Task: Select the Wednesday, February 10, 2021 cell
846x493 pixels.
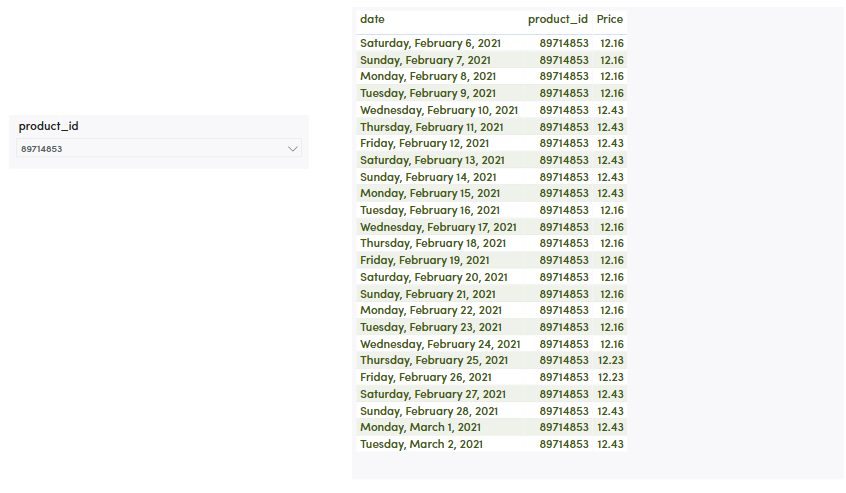Action: point(439,110)
